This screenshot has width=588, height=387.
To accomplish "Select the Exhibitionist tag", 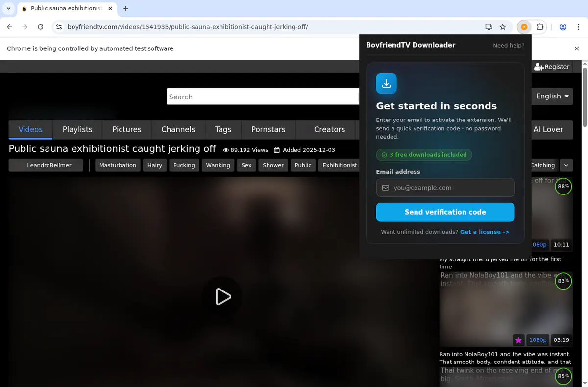I will [339, 165].
